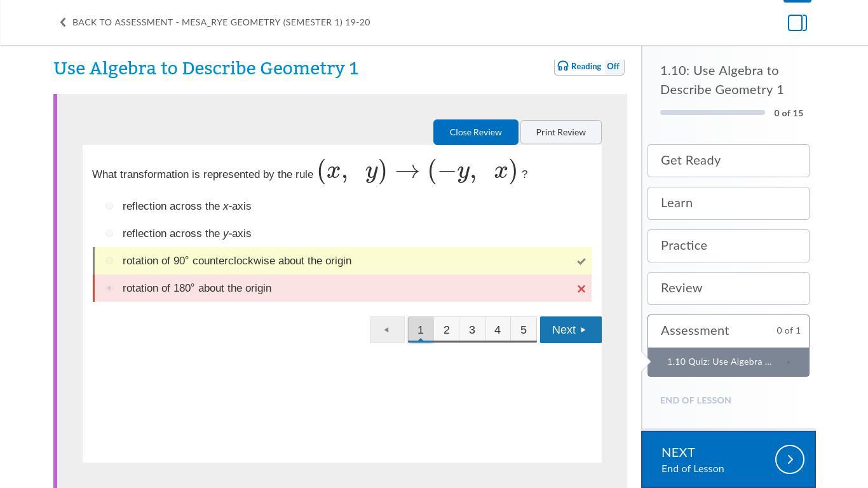Click the circled arrow Next lesson icon

tap(789, 459)
